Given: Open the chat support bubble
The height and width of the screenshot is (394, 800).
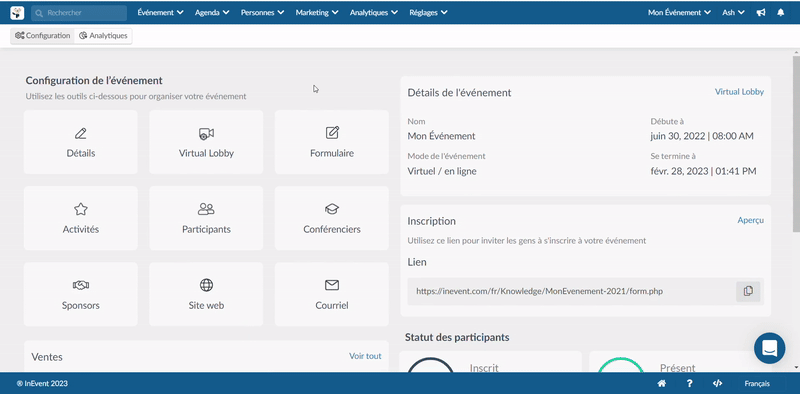Looking at the screenshot, I should [769, 348].
